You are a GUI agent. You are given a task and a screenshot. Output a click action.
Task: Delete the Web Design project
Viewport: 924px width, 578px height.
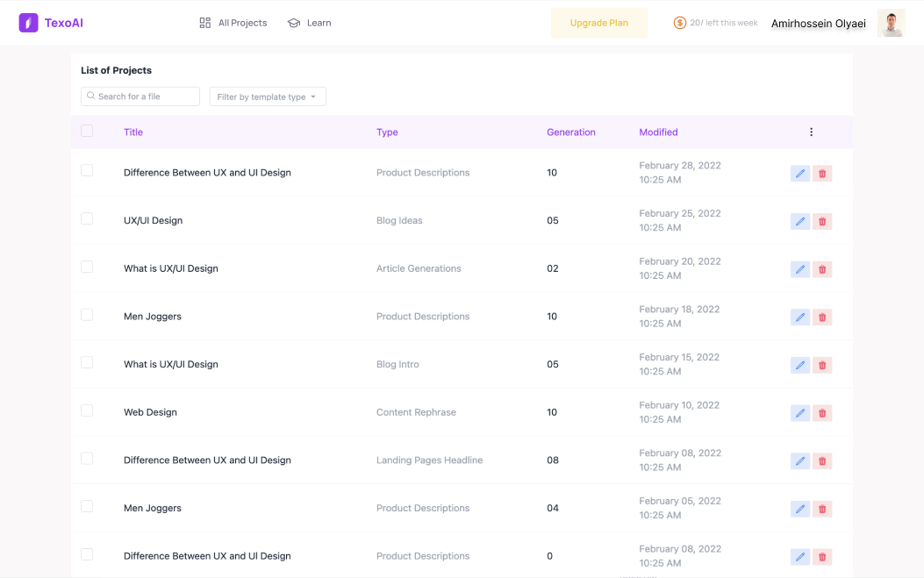point(822,413)
